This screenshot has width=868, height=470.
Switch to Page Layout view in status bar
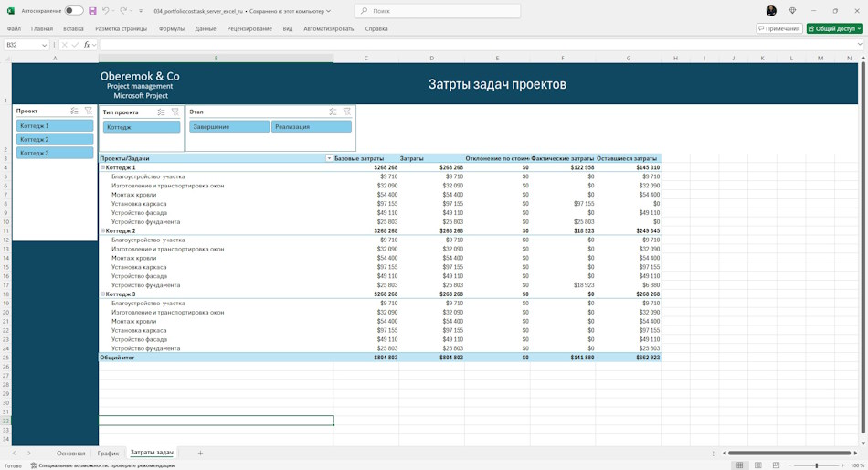tap(757, 465)
